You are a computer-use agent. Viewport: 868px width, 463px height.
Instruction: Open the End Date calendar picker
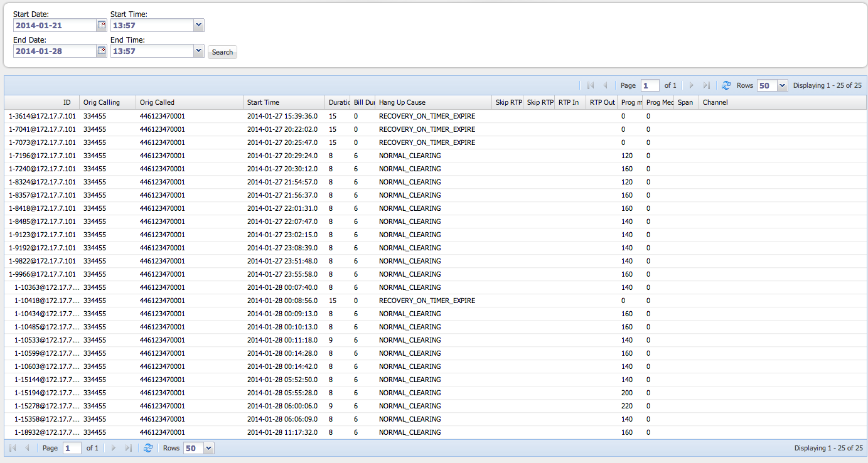pyautogui.click(x=102, y=51)
